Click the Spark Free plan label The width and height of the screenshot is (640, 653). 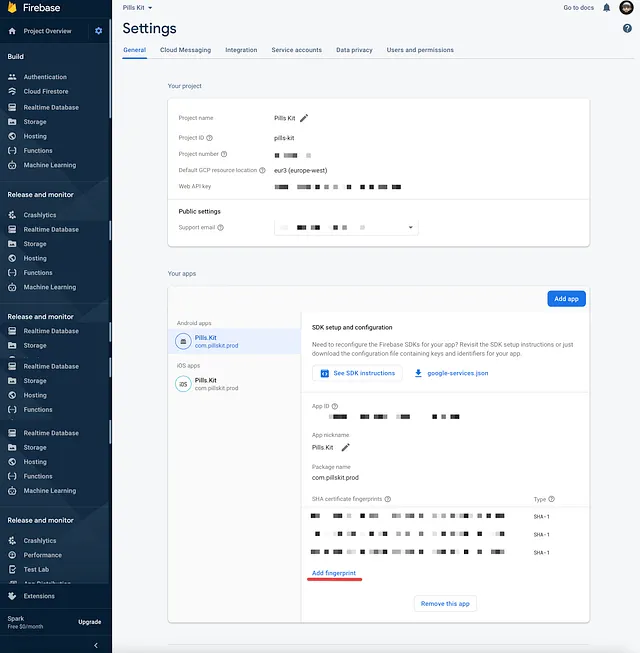click(x=25, y=623)
